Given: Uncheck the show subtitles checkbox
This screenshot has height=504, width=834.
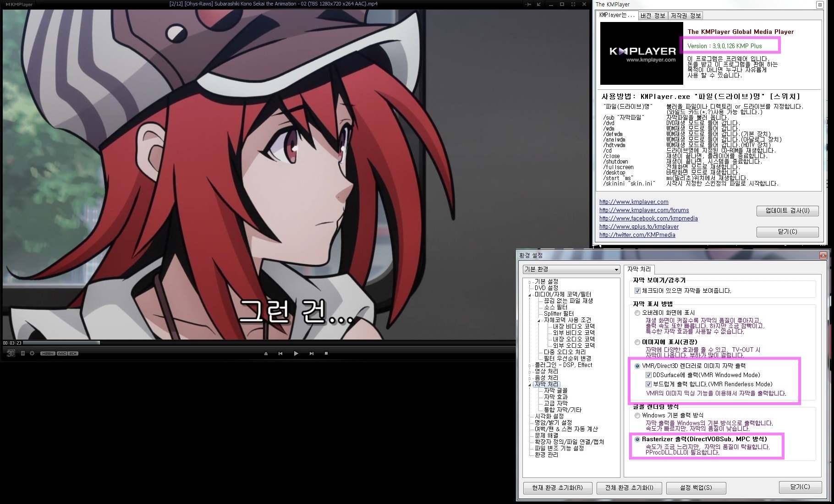Looking at the screenshot, I should [x=637, y=291].
